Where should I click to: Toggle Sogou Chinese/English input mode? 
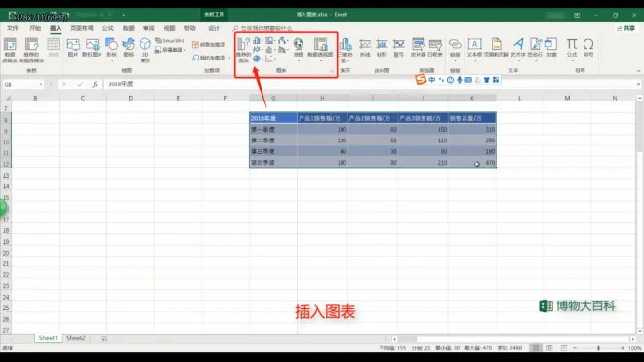coord(432,80)
